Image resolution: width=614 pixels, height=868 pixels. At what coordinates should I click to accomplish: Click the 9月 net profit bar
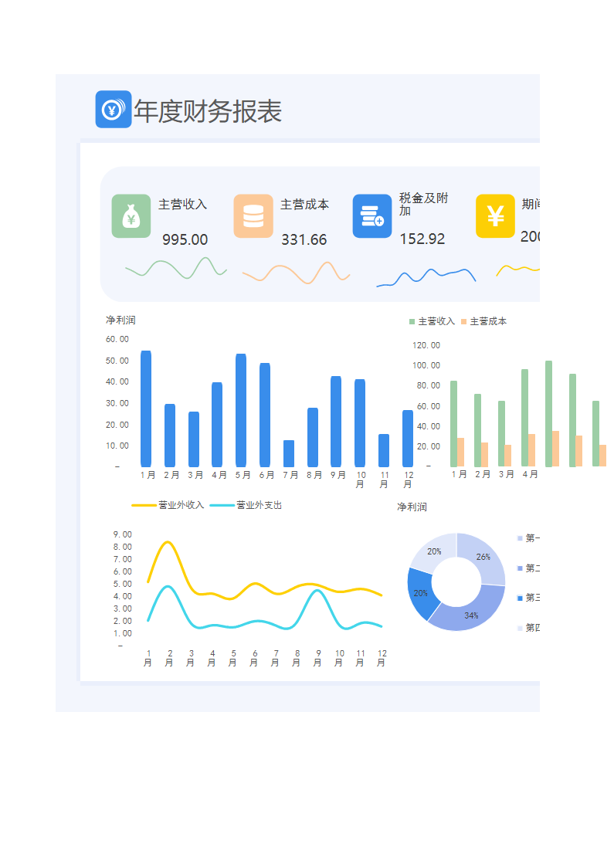coord(336,422)
